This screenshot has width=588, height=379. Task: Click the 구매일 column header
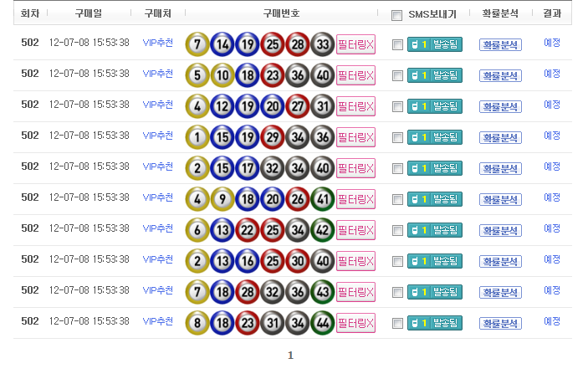point(88,13)
